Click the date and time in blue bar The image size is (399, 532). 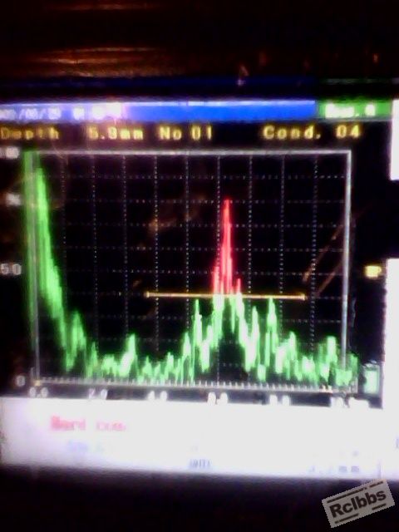click(x=61, y=113)
